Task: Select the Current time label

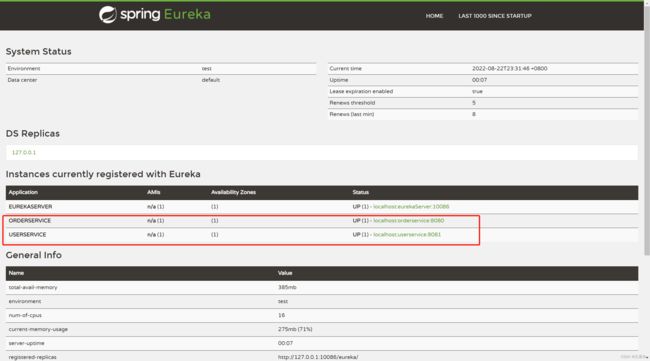Action: (x=345, y=68)
